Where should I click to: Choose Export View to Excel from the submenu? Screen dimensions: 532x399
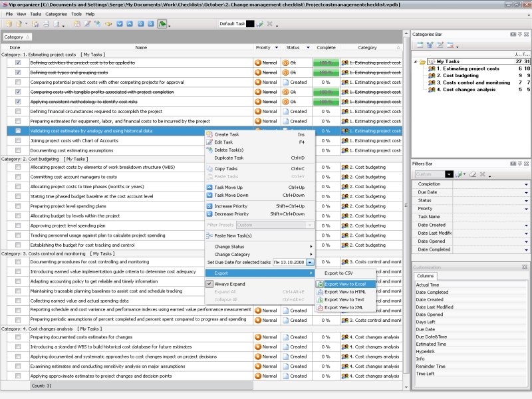(345, 284)
